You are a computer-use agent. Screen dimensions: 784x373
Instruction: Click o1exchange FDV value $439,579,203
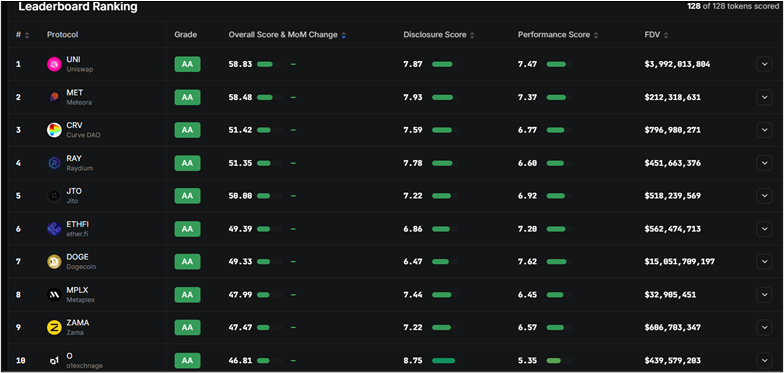pos(672,360)
